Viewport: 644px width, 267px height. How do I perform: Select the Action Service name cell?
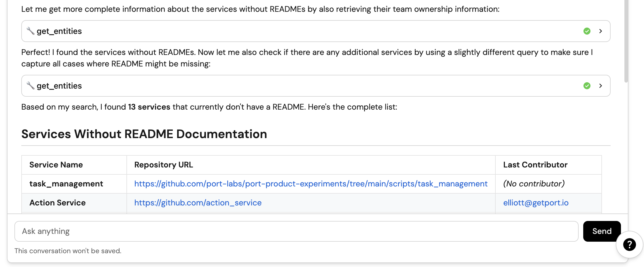[x=58, y=203]
